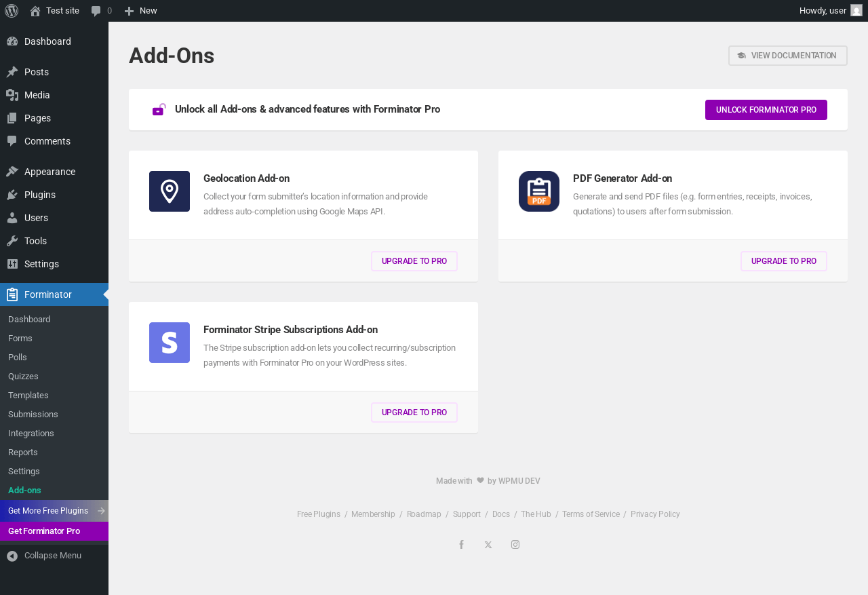Open the Howdy, user account menu
868x595 pixels.
tap(823, 11)
